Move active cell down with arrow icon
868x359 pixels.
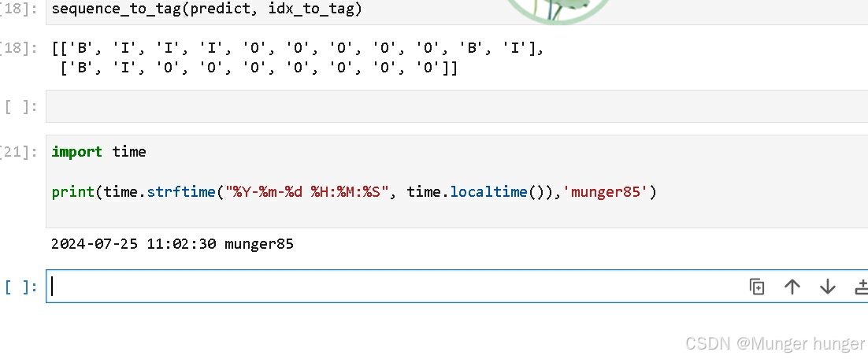click(828, 287)
